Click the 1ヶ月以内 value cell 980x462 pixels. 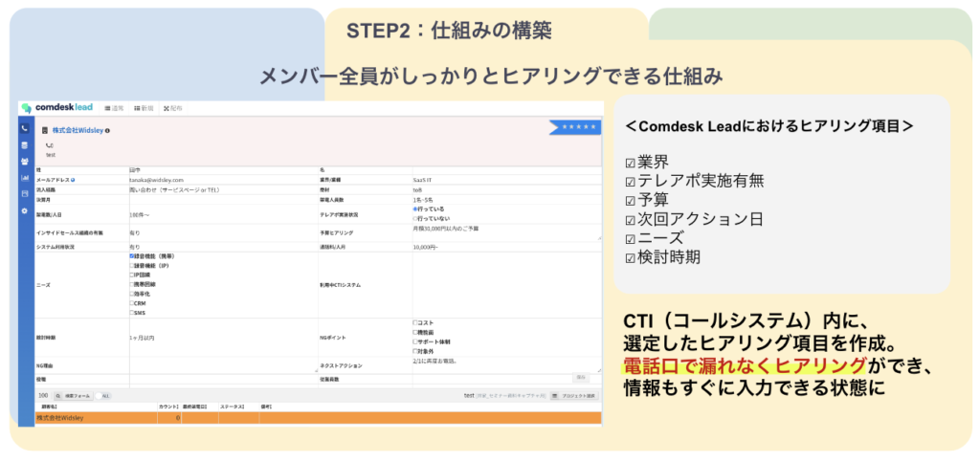142,338
